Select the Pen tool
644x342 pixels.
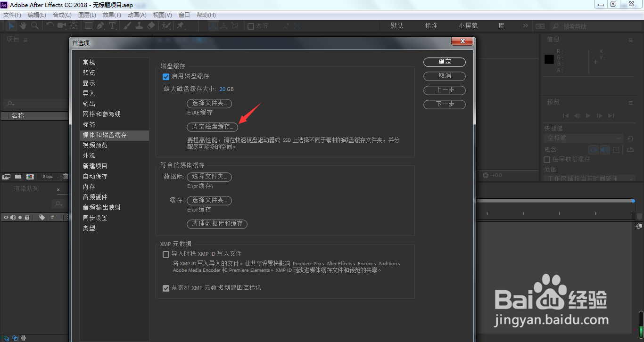pyautogui.click(x=100, y=25)
